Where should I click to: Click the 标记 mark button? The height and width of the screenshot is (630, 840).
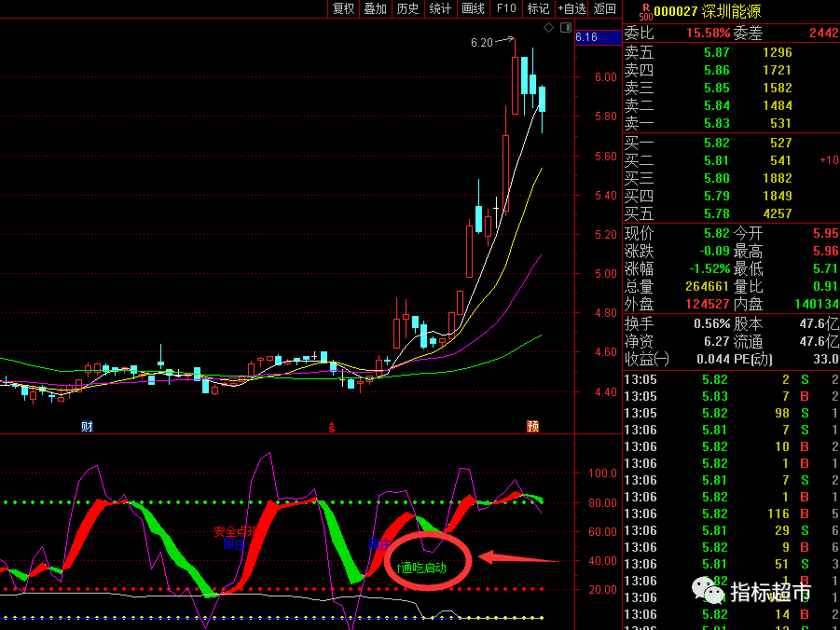[538, 8]
